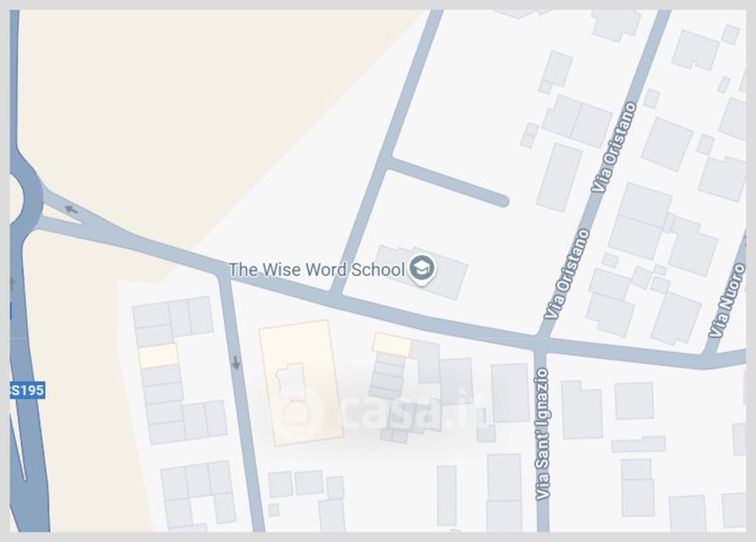Click the left-pointing arrow near the roundabout
This screenshot has height=542, width=756.
tap(72, 210)
